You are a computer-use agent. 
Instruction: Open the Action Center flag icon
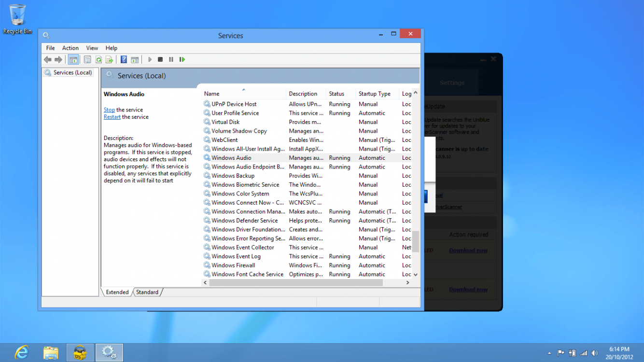tap(561, 353)
